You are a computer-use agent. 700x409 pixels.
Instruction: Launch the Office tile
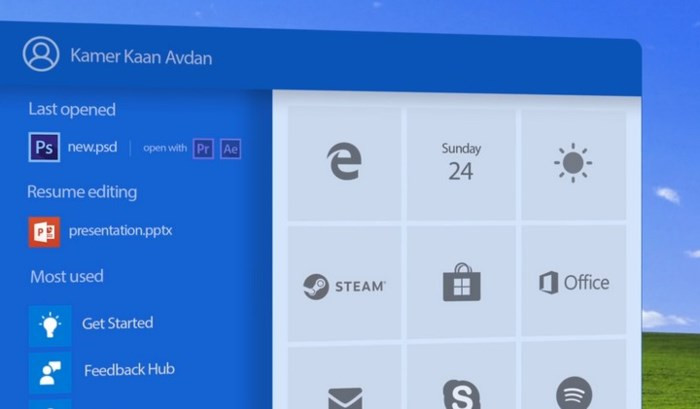click(x=573, y=283)
